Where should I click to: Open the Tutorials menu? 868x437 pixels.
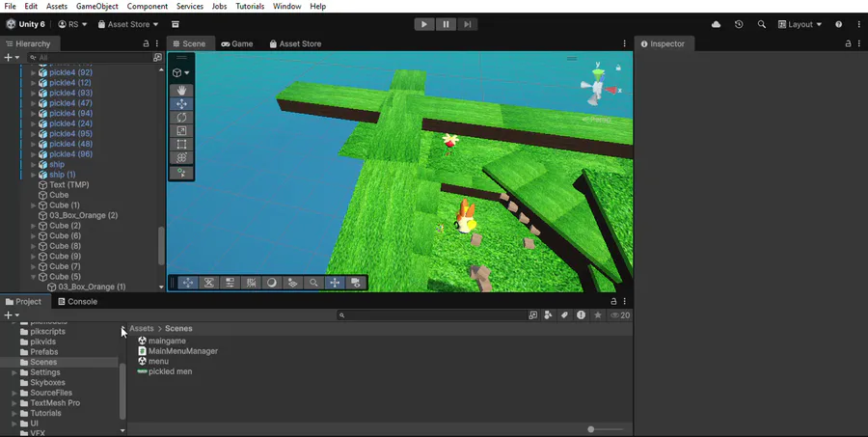tap(250, 6)
